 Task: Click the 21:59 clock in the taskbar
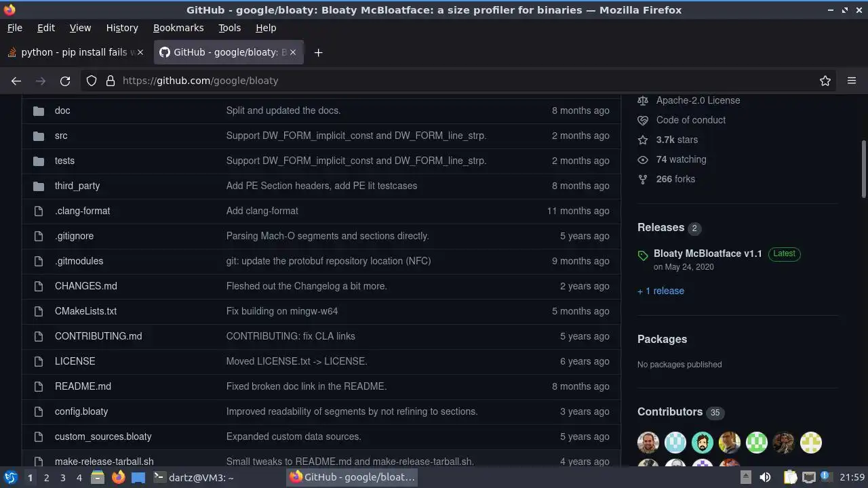click(852, 477)
